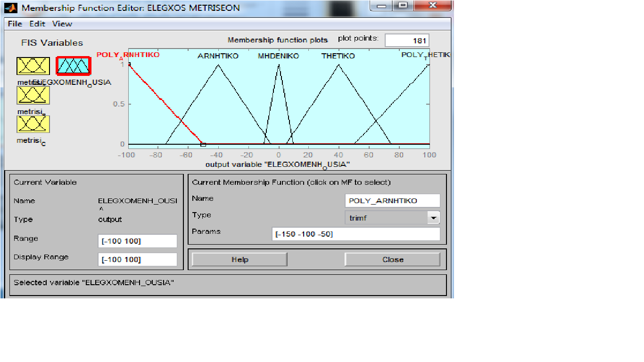
Task: Click the 'output' type value text
Action: [x=110, y=220]
